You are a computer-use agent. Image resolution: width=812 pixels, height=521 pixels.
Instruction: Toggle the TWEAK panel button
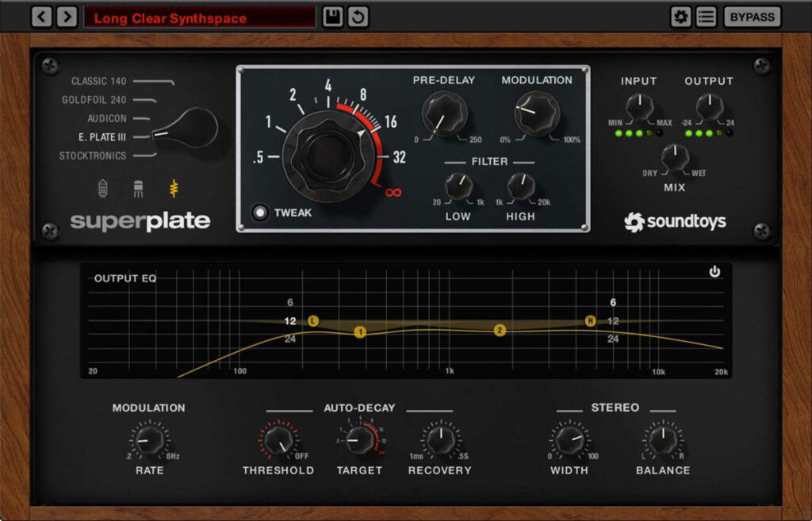pyautogui.click(x=259, y=213)
